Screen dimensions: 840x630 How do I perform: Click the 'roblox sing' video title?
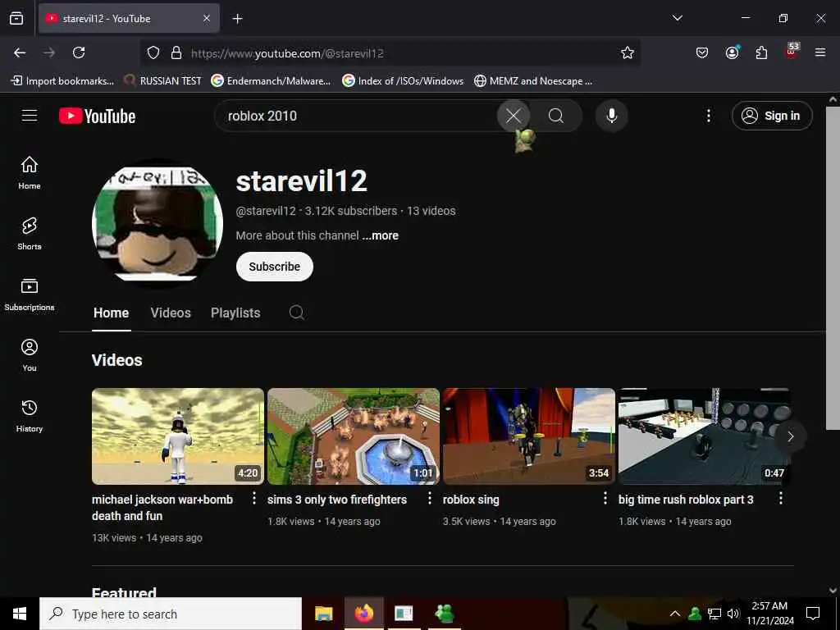coord(471,500)
